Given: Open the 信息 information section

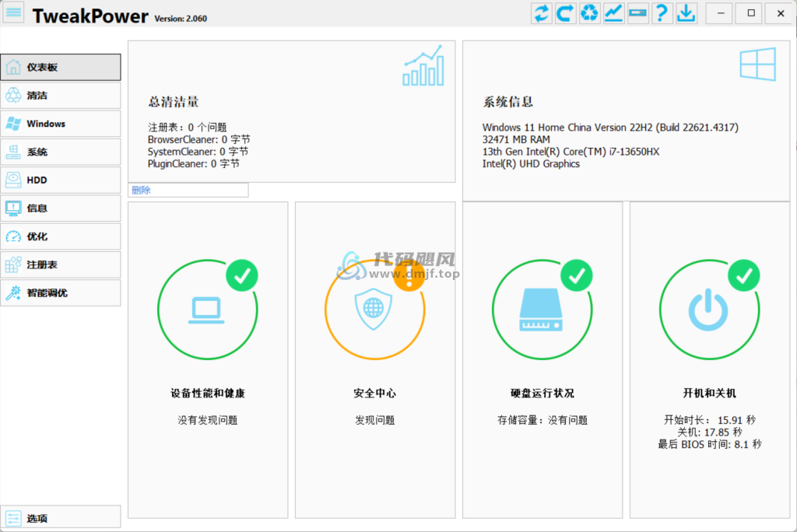Looking at the screenshot, I should pos(61,208).
